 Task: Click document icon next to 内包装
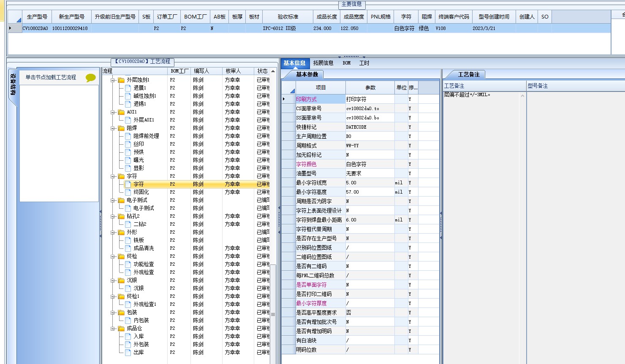pos(128,320)
